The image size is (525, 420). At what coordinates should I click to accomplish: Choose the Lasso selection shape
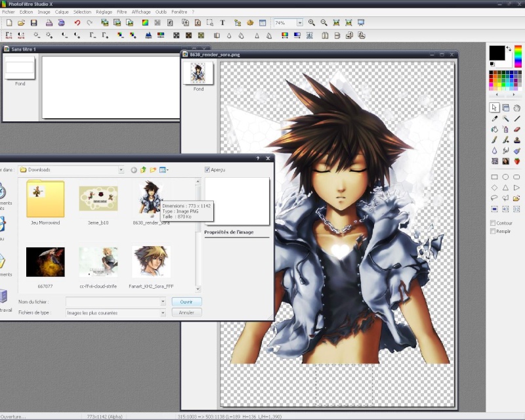tap(494, 198)
